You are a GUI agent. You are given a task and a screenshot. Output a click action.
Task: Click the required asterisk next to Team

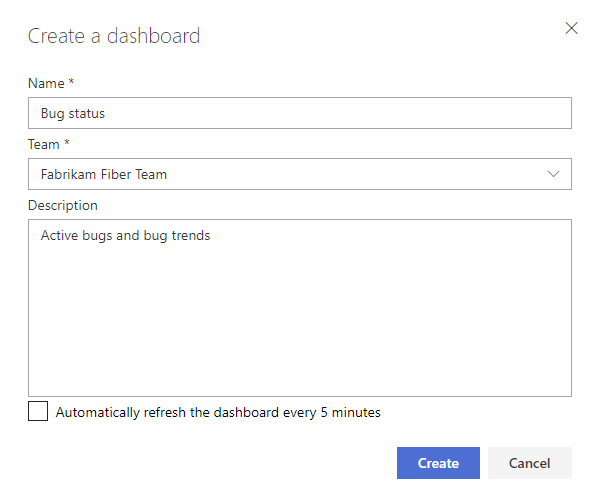(66, 142)
